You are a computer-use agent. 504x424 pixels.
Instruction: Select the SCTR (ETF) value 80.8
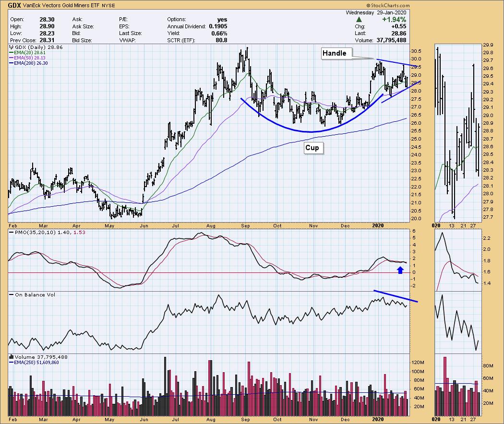(221, 40)
